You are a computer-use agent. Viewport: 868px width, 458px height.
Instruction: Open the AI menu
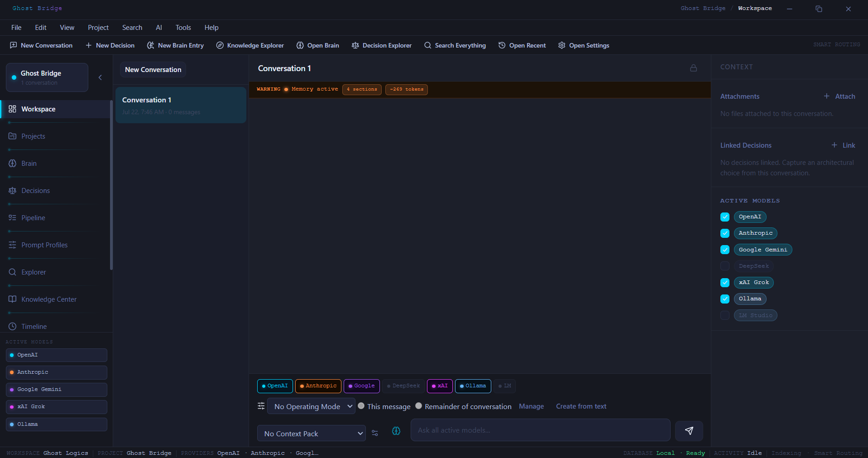tap(159, 28)
